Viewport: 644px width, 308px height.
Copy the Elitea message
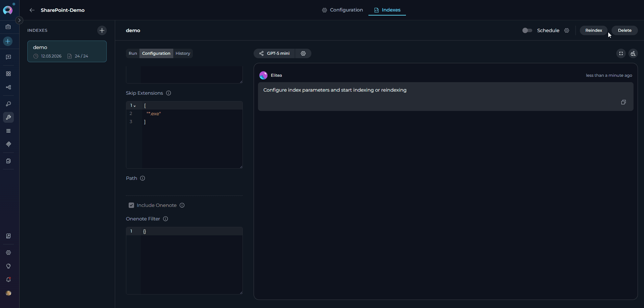pos(623,102)
